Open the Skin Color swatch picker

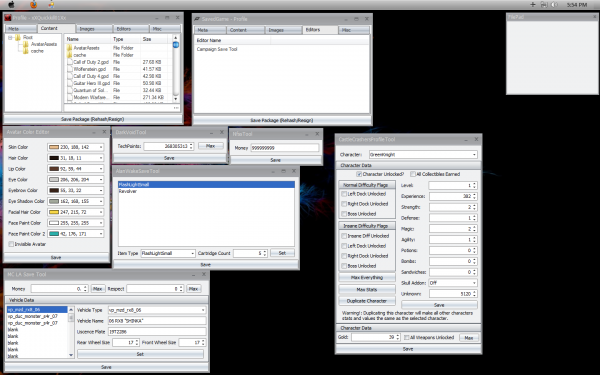click(x=76, y=147)
